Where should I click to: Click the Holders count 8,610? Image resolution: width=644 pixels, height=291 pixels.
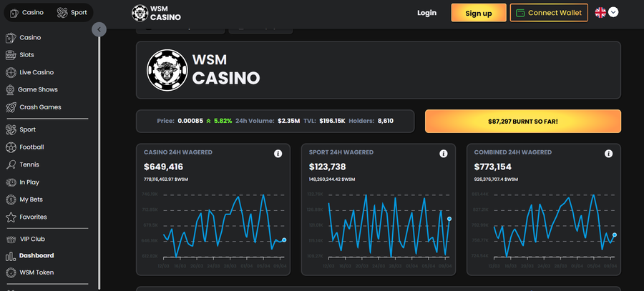pos(386,121)
